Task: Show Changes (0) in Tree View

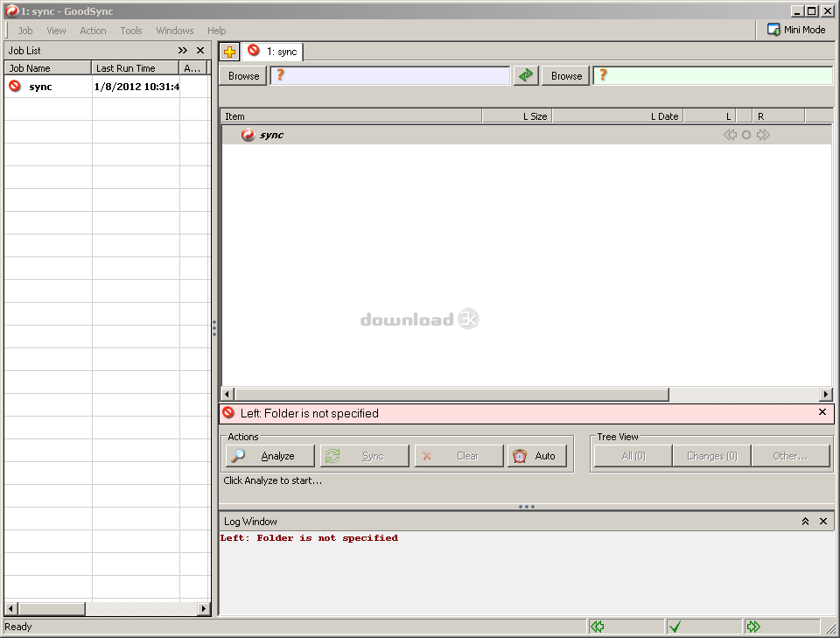Action: click(x=712, y=456)
